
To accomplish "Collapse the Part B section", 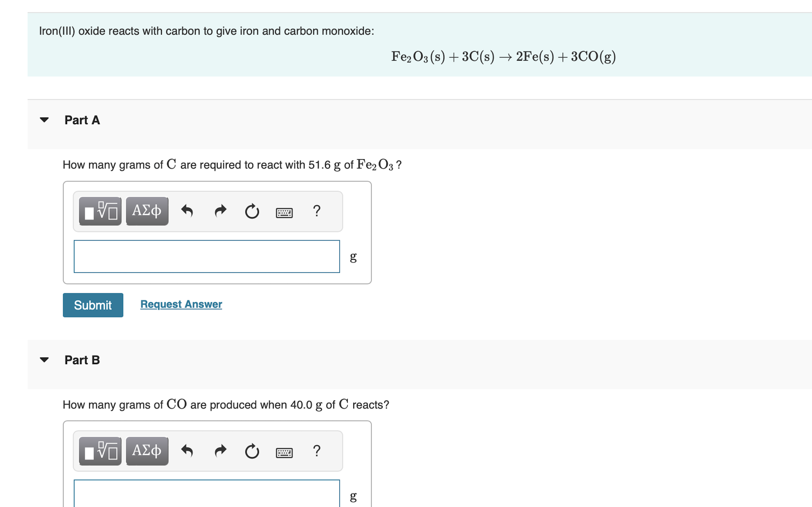I will [45, 359].
